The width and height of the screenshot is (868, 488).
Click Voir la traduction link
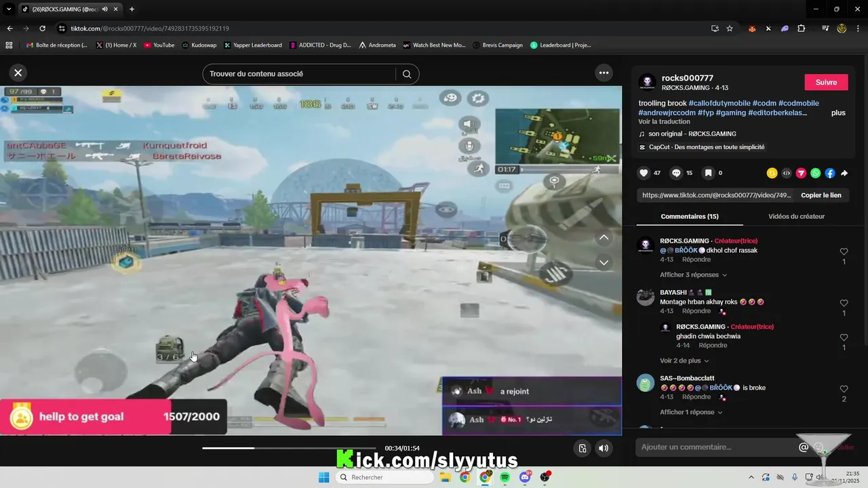[664, 122]
